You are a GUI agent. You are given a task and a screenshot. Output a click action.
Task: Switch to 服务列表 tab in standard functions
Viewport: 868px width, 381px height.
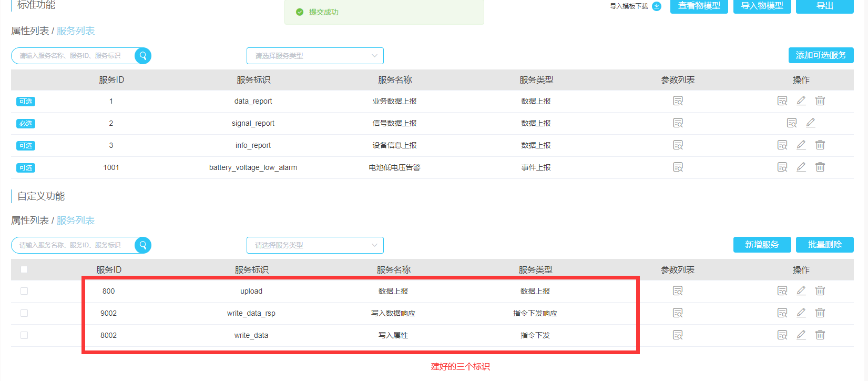76,31
